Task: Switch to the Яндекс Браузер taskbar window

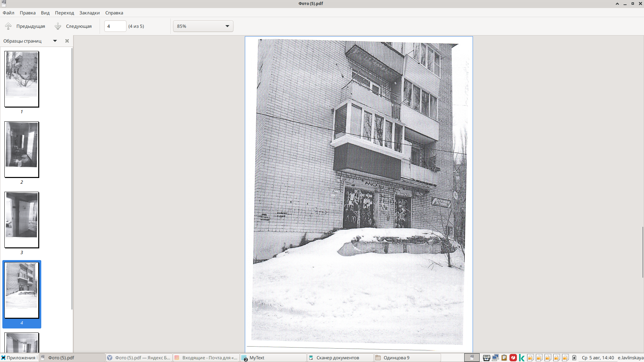Action: tap(139, 358)
